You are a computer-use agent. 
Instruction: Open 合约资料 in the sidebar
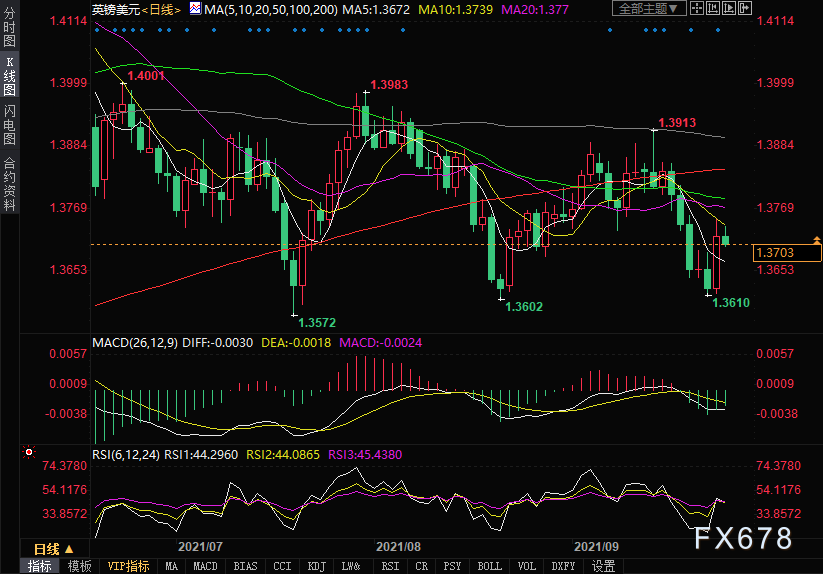coord(9,184)
